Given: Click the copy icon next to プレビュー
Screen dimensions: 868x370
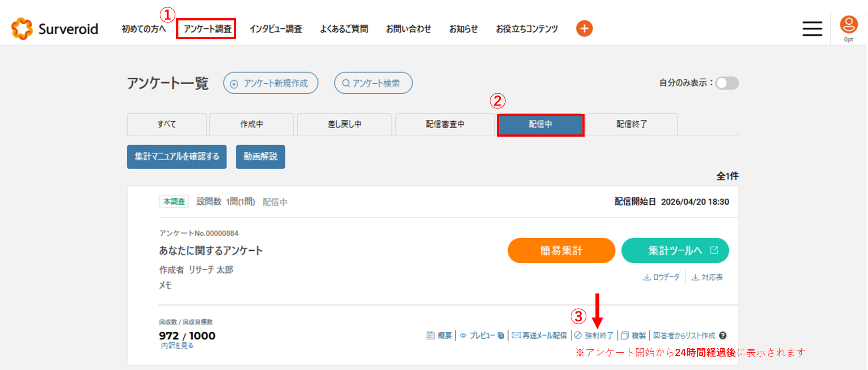Looking at the screenshot, I should [x=501, y=335].
